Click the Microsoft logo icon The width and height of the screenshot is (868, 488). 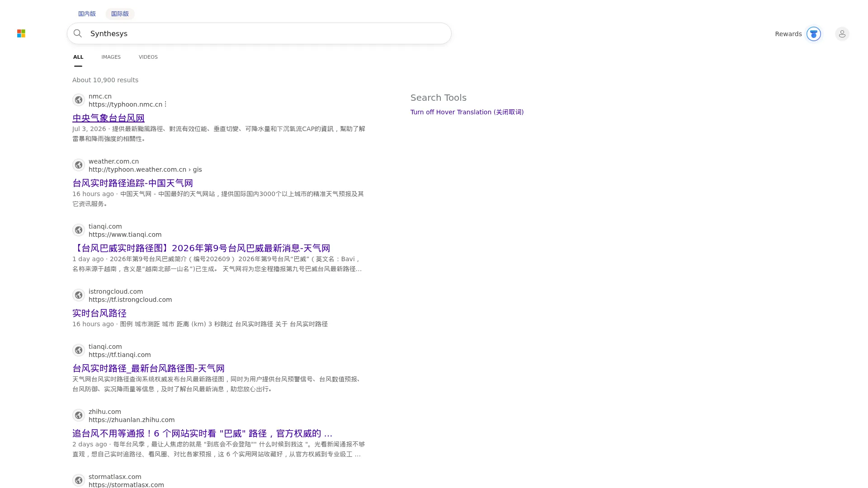click(21, 33)
